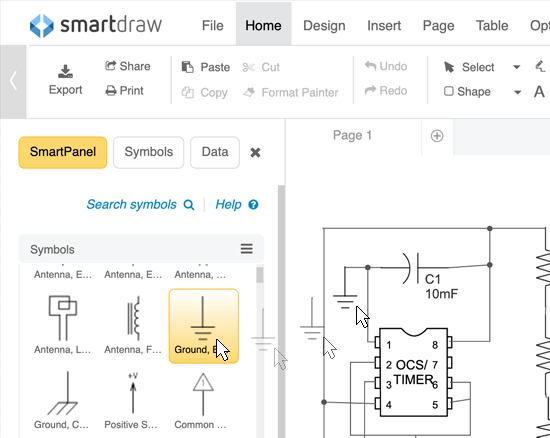Open the Shape tool dropdown arrow

tap(517, 93)
